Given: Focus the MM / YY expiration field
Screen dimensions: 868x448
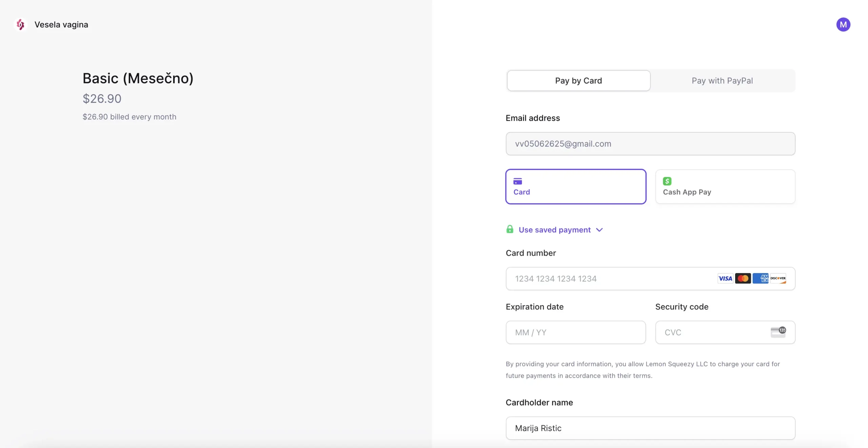Looking at the screenshot, I should tap(576, 332).
